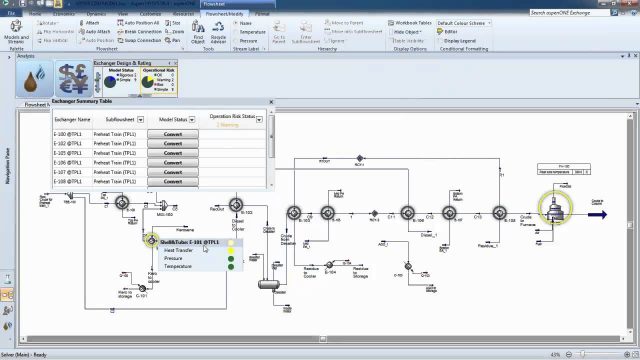
Task: Click the zoom slider in the status bar
Action: pos(583,354)
